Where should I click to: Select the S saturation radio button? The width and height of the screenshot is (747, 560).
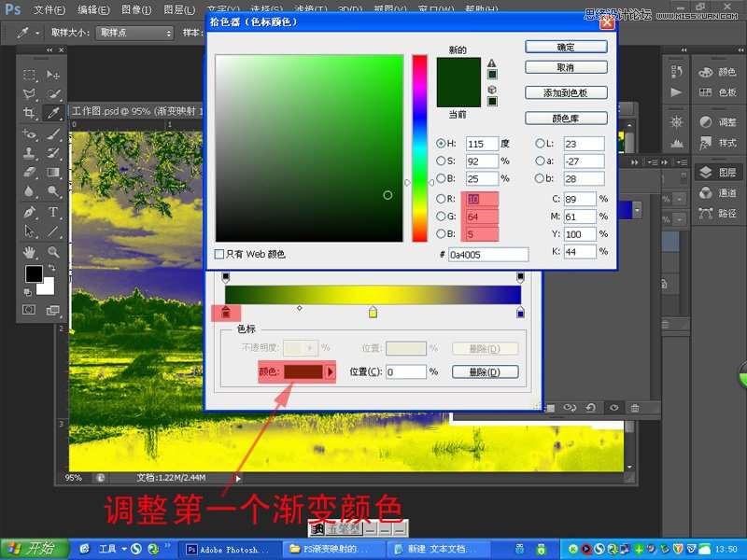[x=442, y=161]
